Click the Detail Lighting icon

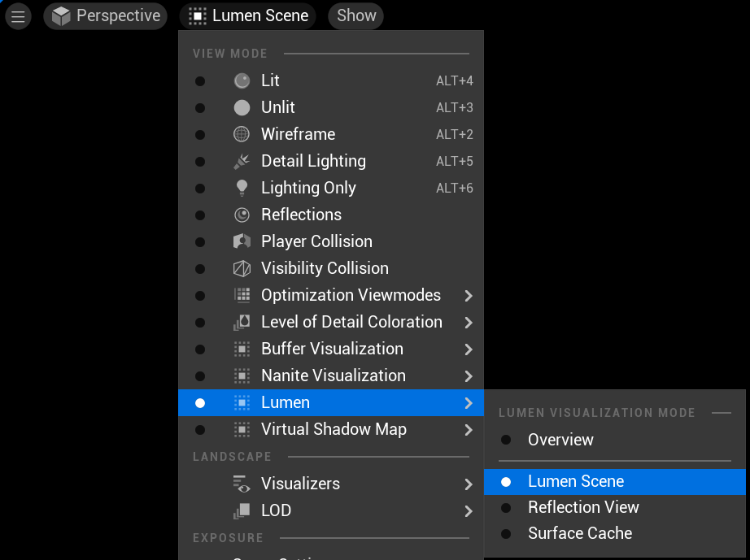242,161
